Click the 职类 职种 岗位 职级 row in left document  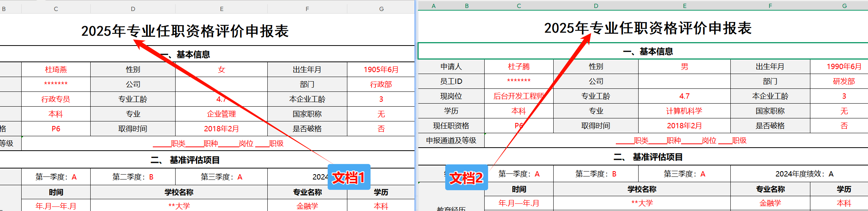click(218, 143)
